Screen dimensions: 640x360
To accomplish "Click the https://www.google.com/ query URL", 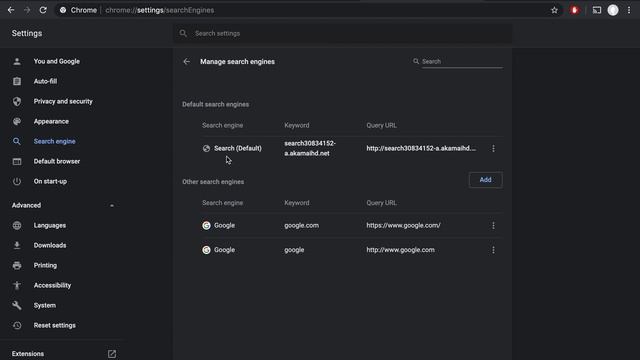I will point(403,225).
